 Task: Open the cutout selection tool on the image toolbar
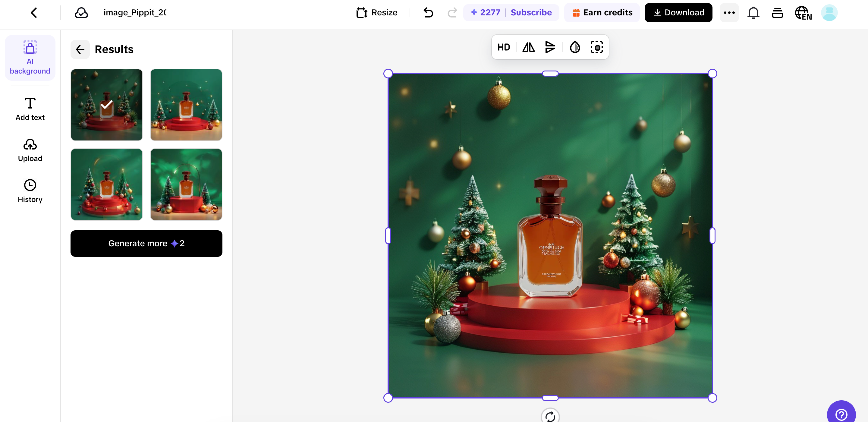597,47
